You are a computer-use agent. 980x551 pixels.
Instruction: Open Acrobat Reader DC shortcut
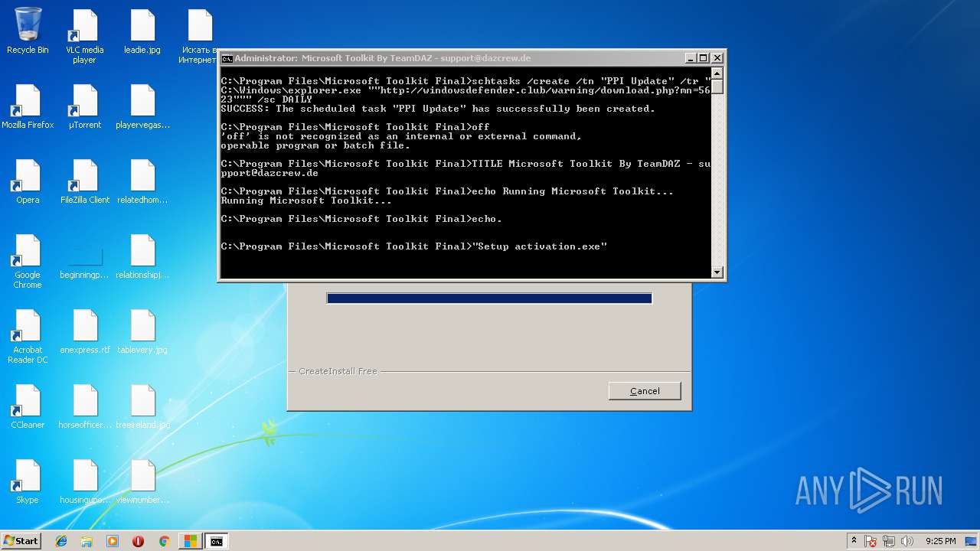click(x=28, y=336)
